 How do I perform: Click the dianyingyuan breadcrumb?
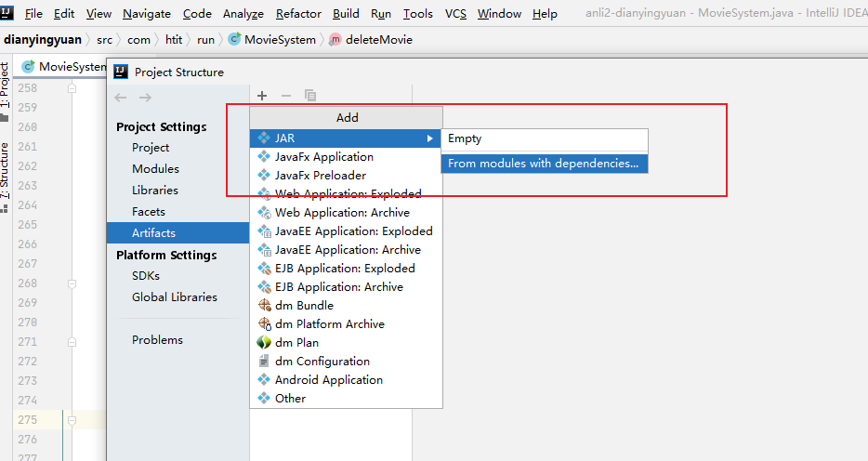(43, 40)
